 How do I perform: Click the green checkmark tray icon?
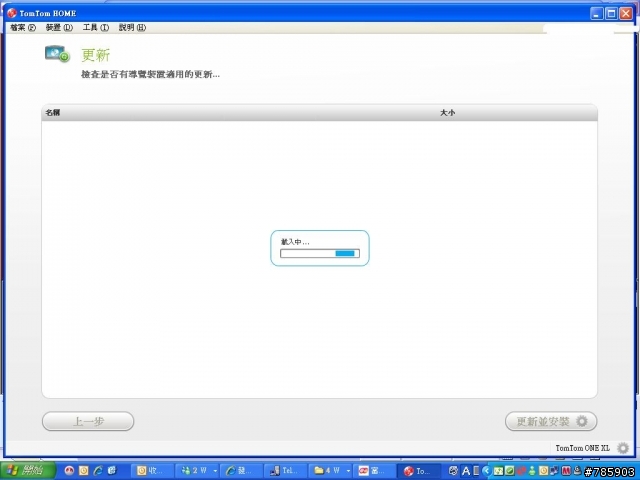(509, 471)
